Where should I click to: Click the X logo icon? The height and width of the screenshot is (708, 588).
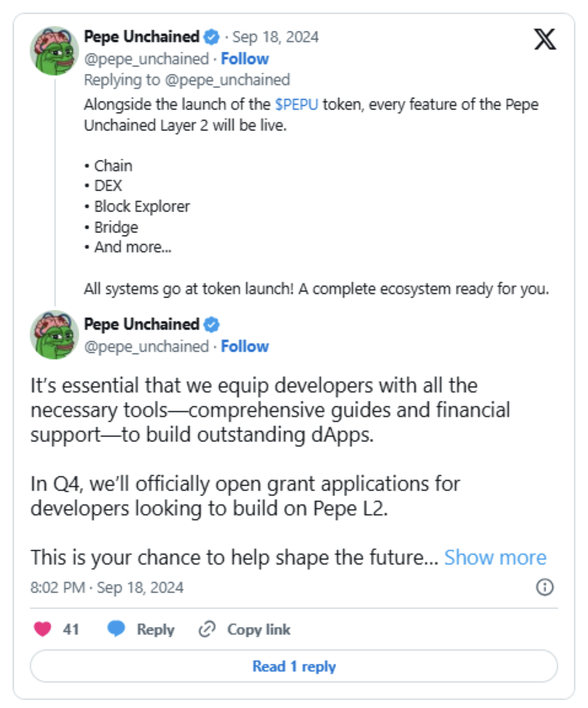click(x=545, y=39)
